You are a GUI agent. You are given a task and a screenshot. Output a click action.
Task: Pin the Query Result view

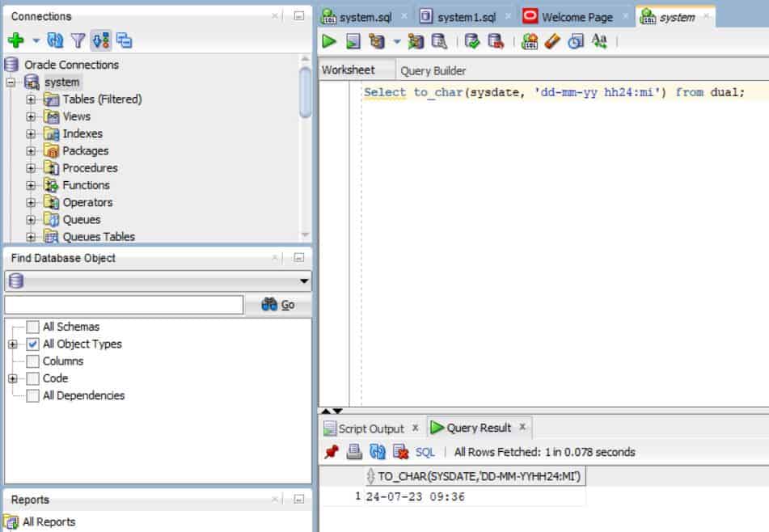point(332,452)
